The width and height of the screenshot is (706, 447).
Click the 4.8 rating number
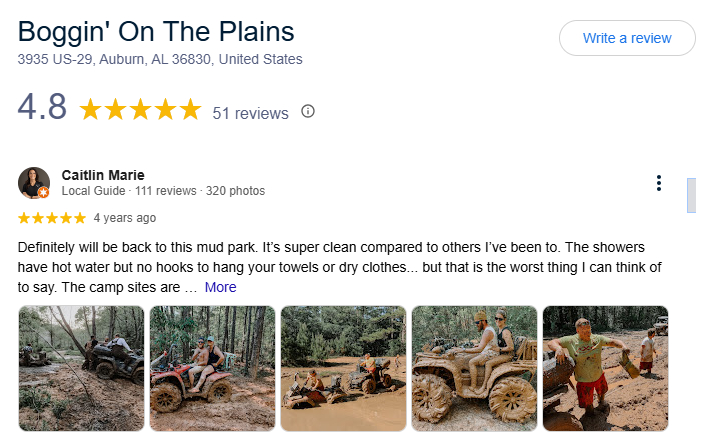42,109
